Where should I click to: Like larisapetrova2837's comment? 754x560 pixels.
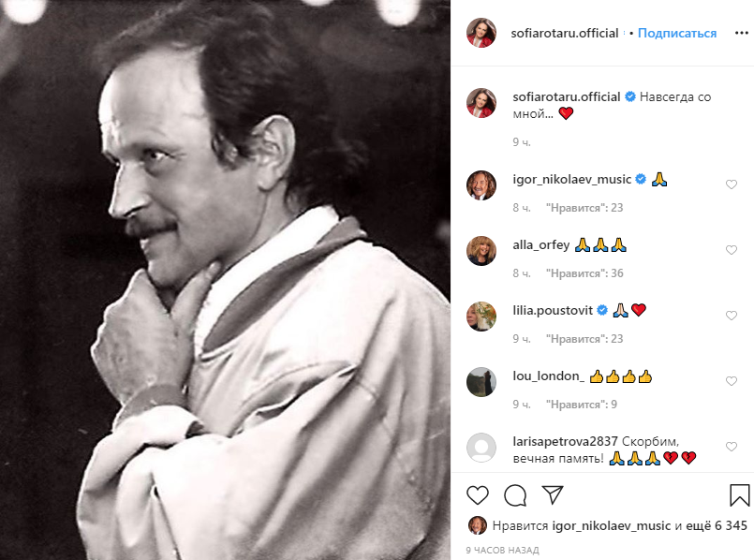point(732,447)
